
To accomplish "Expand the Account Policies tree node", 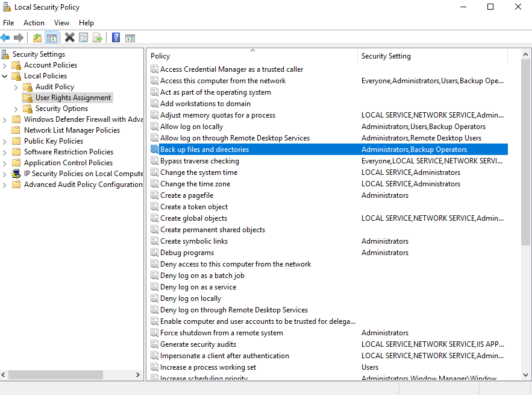I will pyautogui.click(x=5, y=65).
